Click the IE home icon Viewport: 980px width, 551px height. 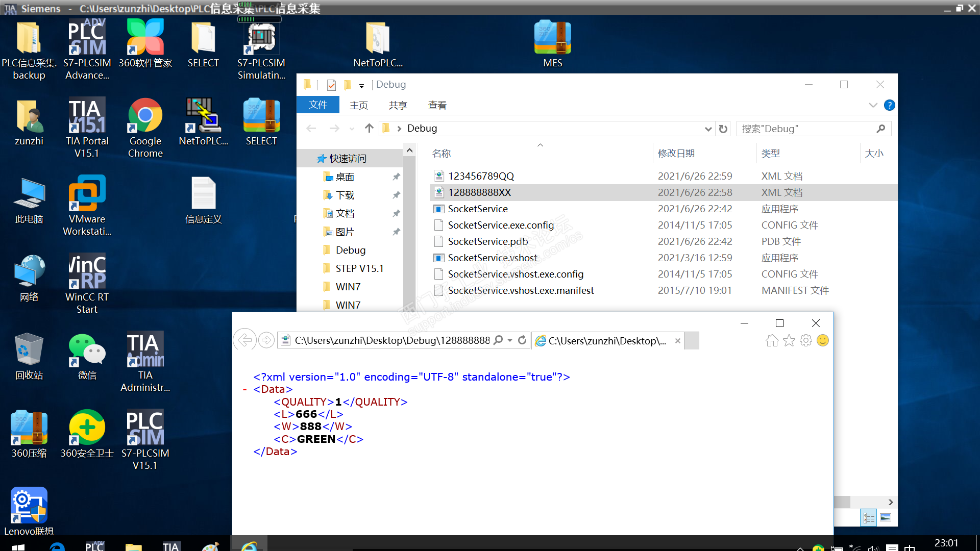(772, 341)
